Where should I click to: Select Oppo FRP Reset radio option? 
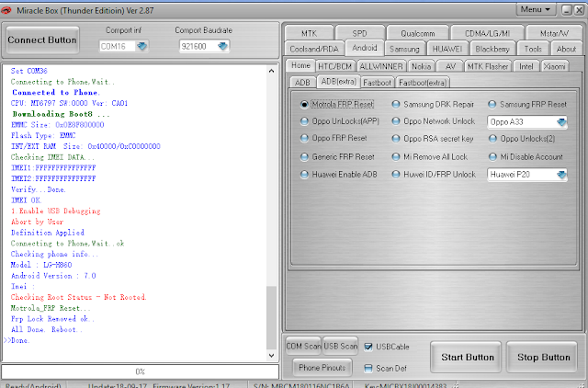click(304, 138)
